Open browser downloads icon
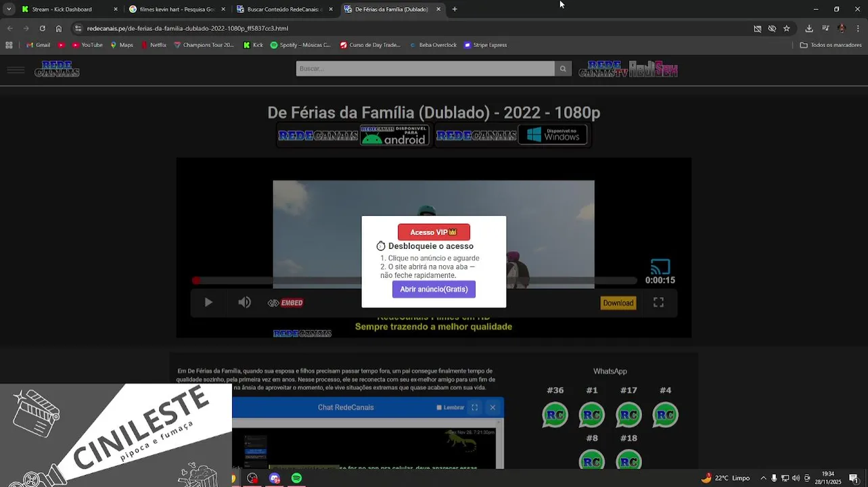The image size is (868, 487). (x=809, y=28)
